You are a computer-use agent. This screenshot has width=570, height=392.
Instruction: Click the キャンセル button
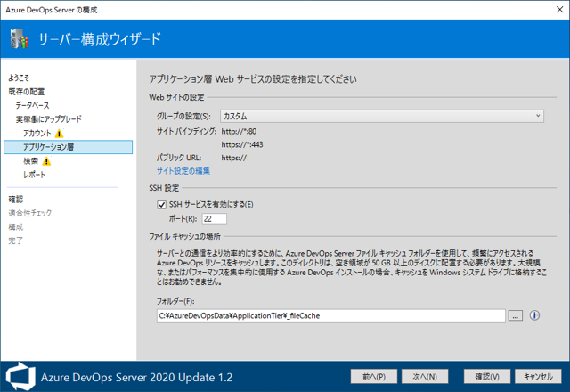point(538,377)
